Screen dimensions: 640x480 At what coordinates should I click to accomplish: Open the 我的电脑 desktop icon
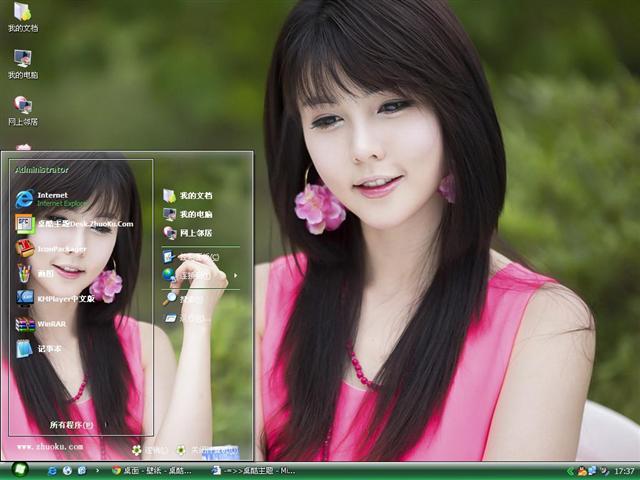(23, 64)
